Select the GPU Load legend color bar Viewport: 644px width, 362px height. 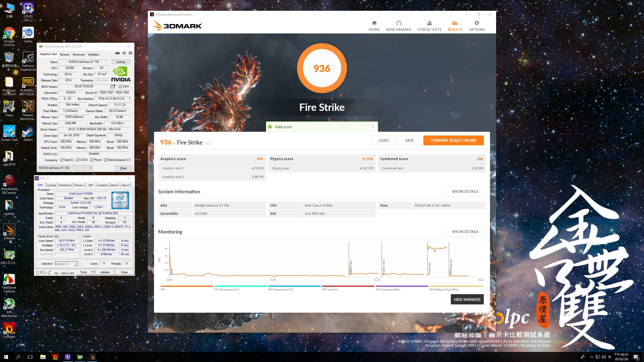[x=348, y=286]
